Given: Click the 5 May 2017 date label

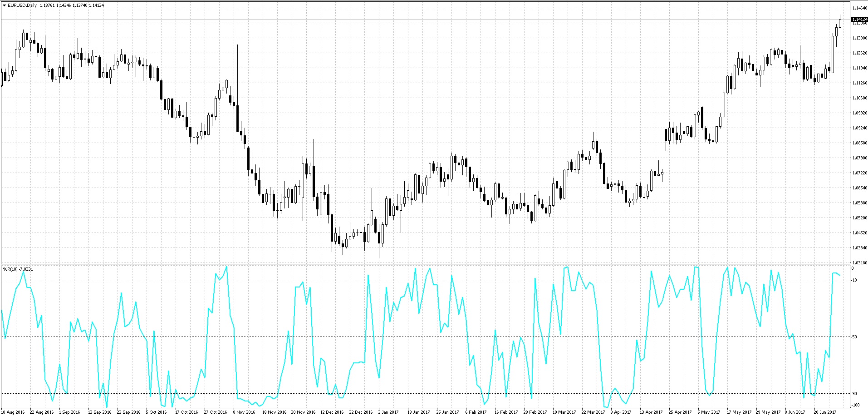Looking at the screenshot, I should (709, 412).
